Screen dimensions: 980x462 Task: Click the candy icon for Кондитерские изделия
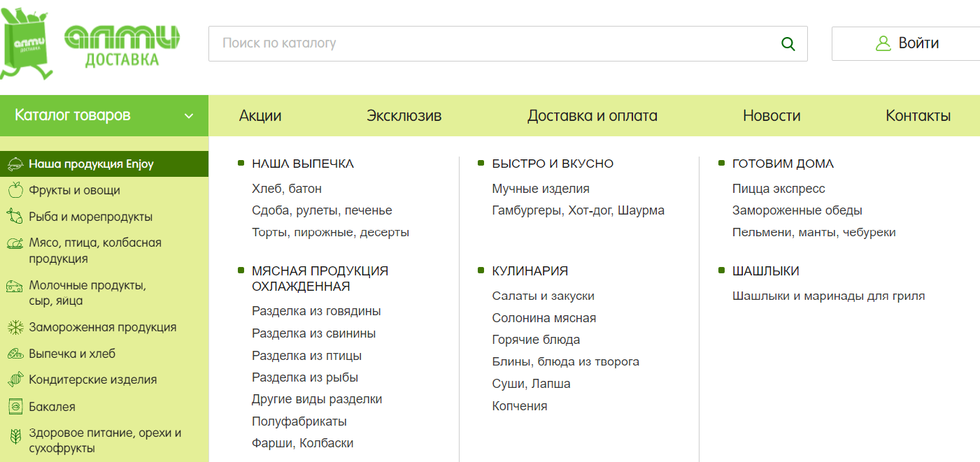pyautogui.click(x=15, y=380)
